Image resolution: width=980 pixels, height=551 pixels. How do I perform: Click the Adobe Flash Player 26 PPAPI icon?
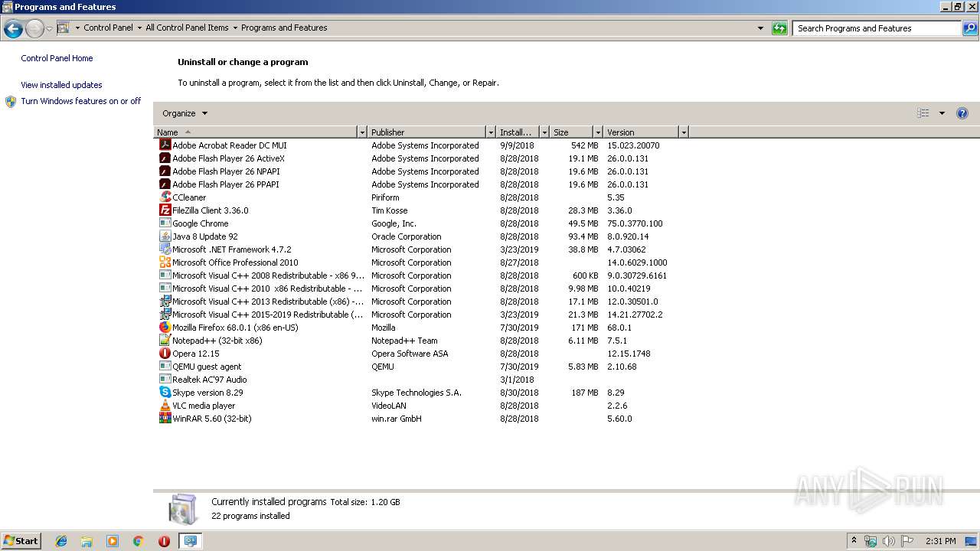point(165,184)
